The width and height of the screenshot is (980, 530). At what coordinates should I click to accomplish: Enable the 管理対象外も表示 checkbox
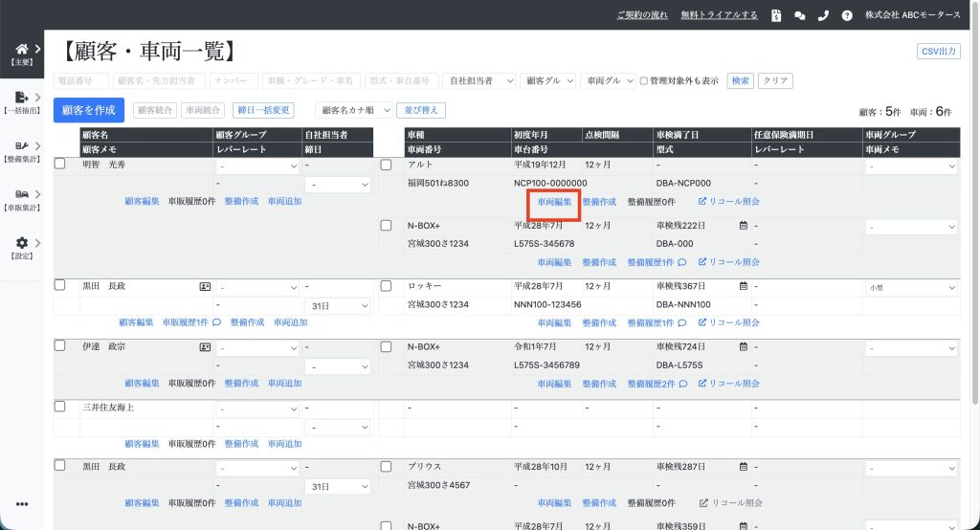[x=644, y=81]
